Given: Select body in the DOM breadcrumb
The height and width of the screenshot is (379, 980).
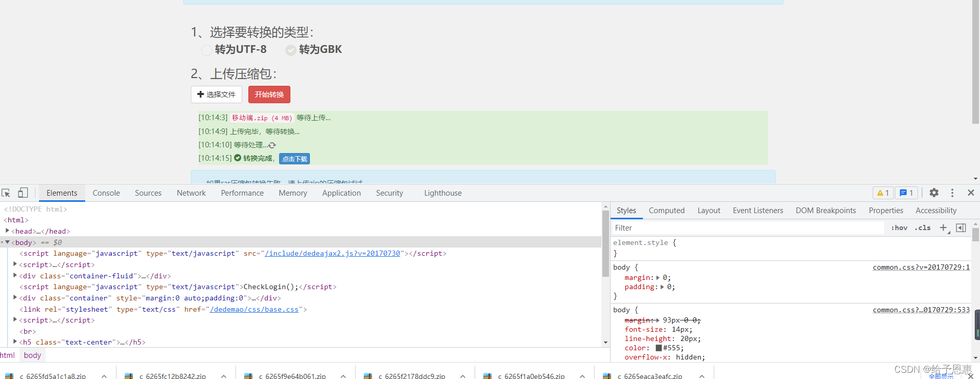Looking at the screenshot, I should point(32,355).
